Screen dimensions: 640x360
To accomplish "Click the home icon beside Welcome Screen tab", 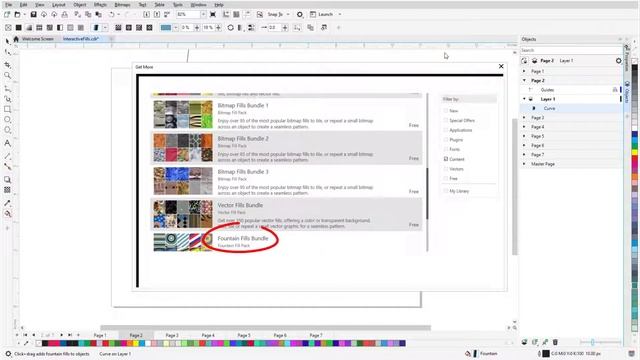I will (x=16, y=39).
